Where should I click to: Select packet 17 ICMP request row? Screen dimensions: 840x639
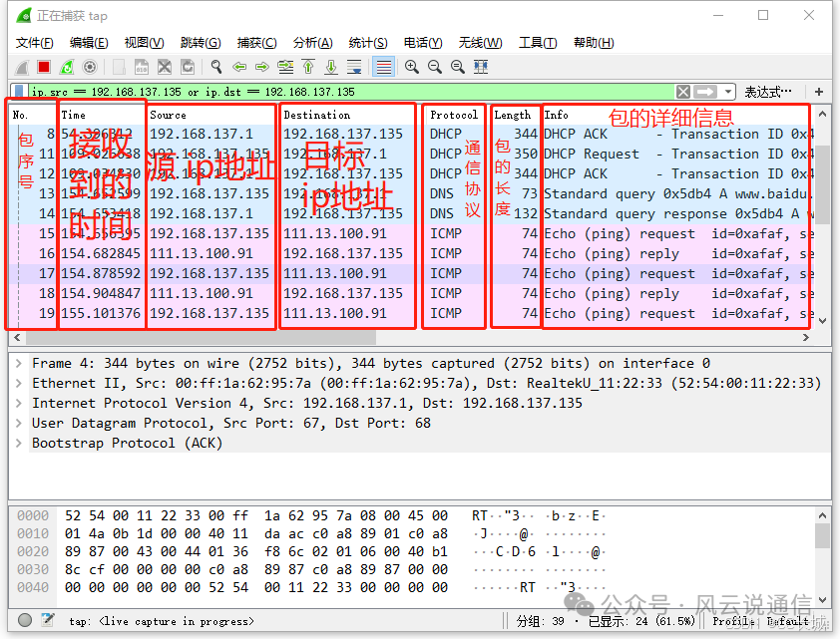[x=411, y=273]
